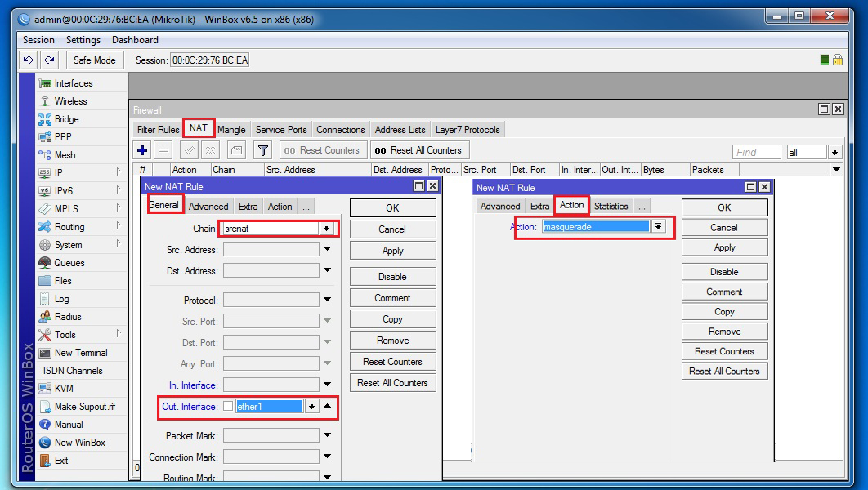
Task: Expand the Protocol field
Action: [x=327, y=300]
